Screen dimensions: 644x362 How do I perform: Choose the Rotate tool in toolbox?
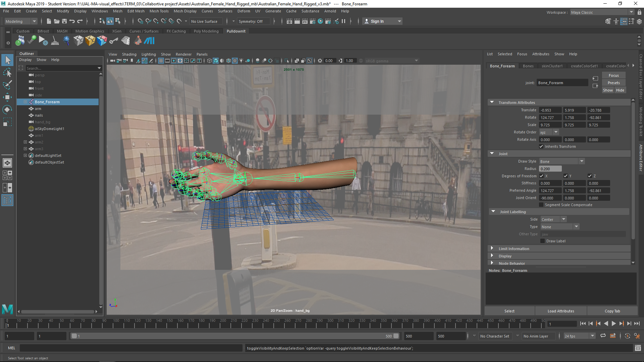[7, 110]
